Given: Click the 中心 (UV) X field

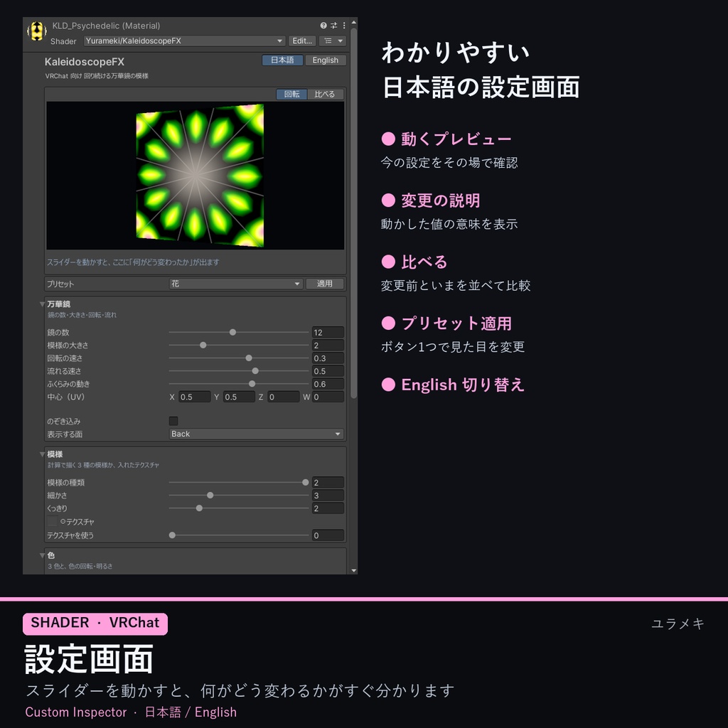Looking at the screenshot, I should pyautogui.click(x=195, y=397).
